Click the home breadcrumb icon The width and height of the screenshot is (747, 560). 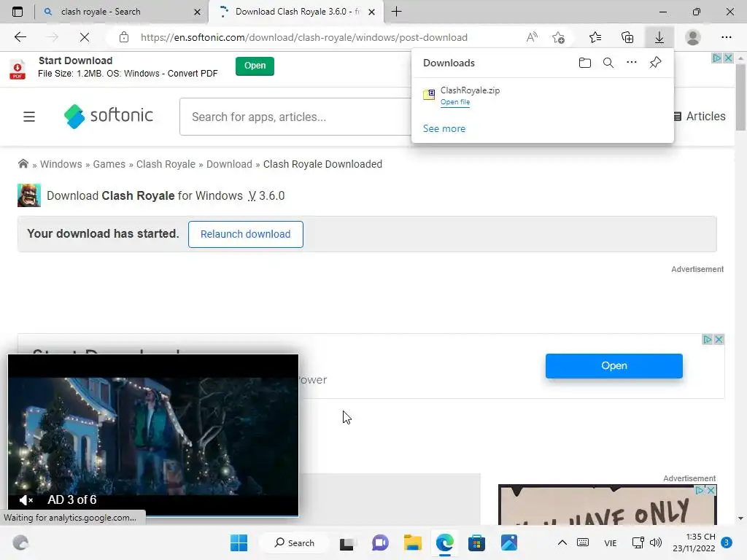click(23, 164)
